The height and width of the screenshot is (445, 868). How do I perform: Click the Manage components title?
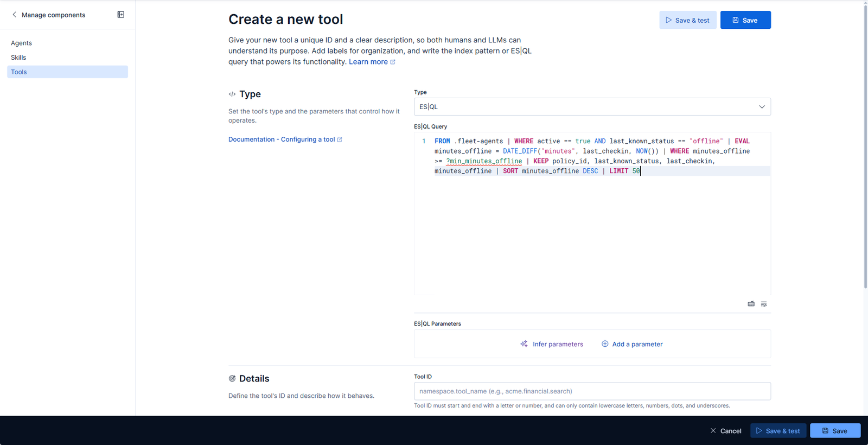tap(53, 15)
